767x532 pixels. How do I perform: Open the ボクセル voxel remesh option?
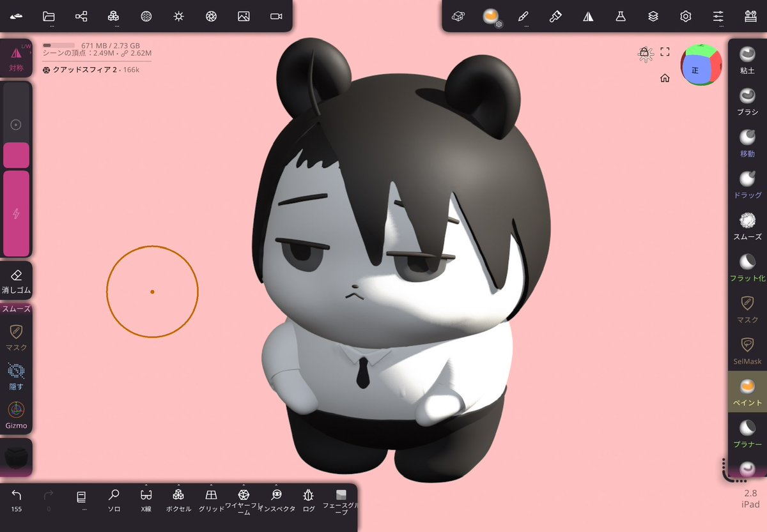[178, 500]
